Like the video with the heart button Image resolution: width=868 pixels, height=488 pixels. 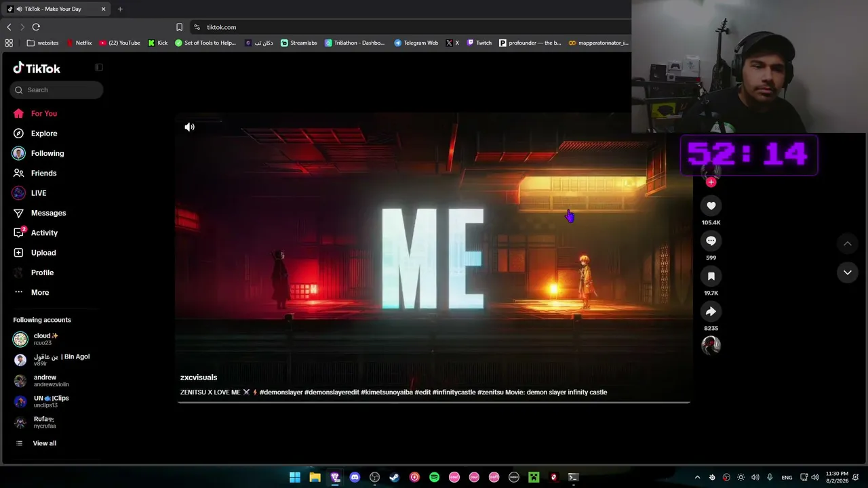click(711, 205)
